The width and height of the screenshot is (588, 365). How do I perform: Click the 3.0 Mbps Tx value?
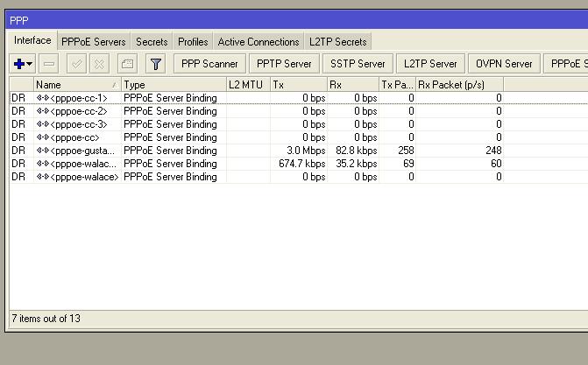click(306, 151)
